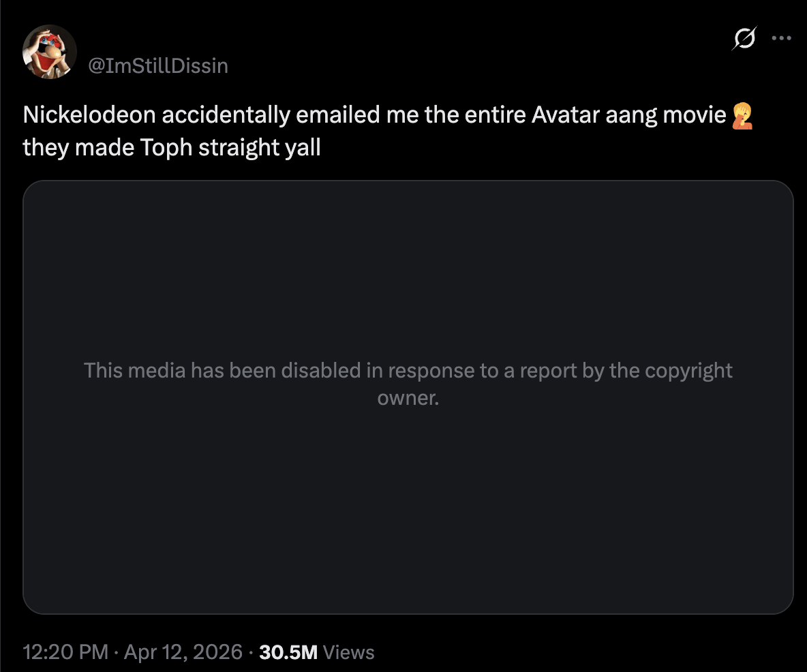Click the profile avatar picture
This screenshot has width=807, height=672.
pyautogui.click(x=50, y=52)
